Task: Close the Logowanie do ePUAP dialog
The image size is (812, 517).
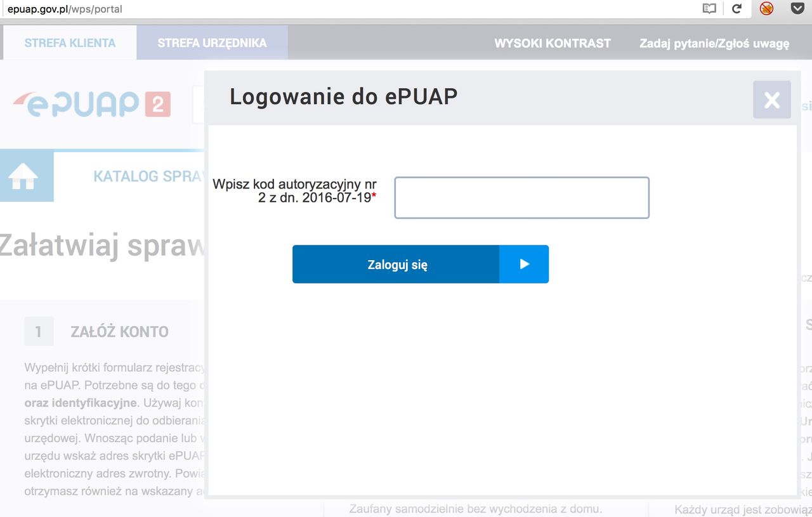Action: click(x=771, y=100)
